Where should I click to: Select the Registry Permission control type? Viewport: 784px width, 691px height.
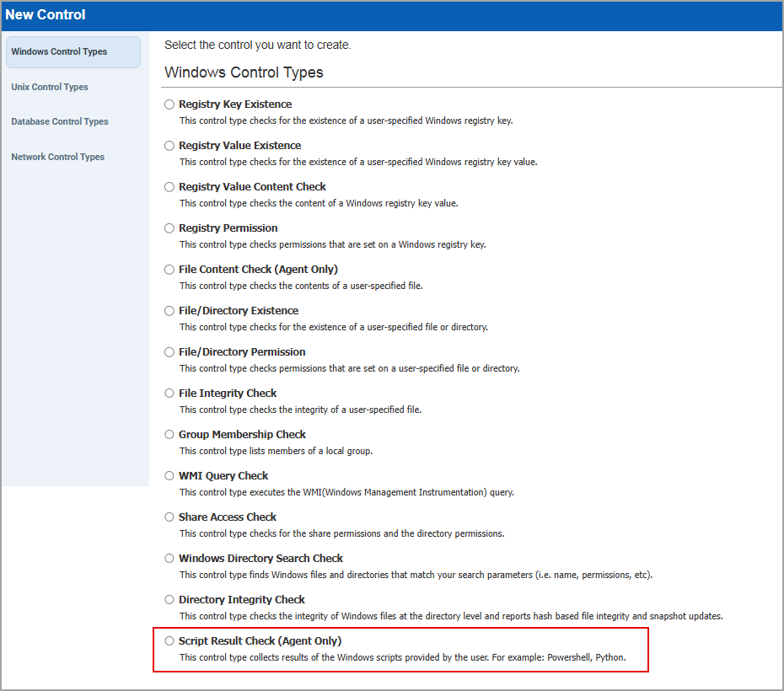pos(169,228)
